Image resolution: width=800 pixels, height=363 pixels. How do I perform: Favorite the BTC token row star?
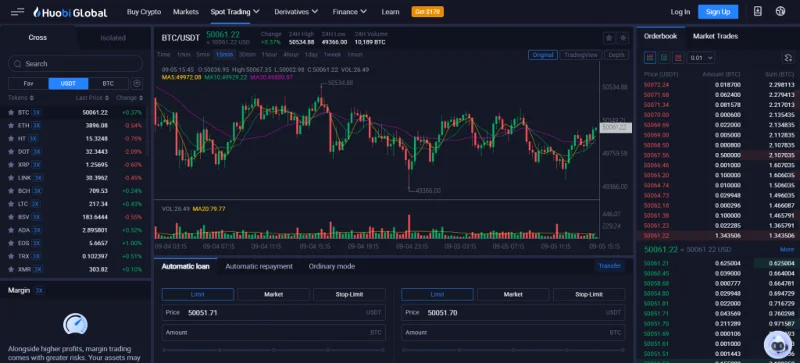(11, 112)
